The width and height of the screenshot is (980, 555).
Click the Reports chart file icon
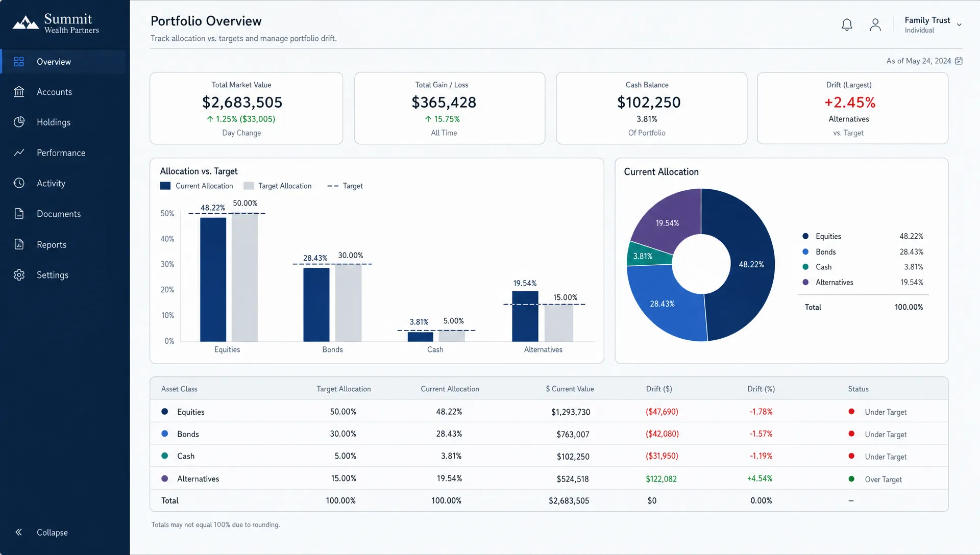coord(19,244)
